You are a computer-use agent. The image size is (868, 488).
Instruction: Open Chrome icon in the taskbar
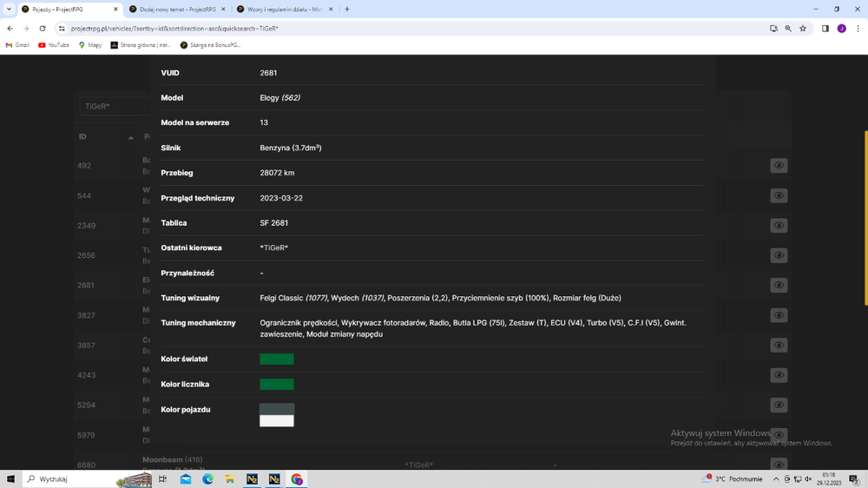tap(297, 478)
